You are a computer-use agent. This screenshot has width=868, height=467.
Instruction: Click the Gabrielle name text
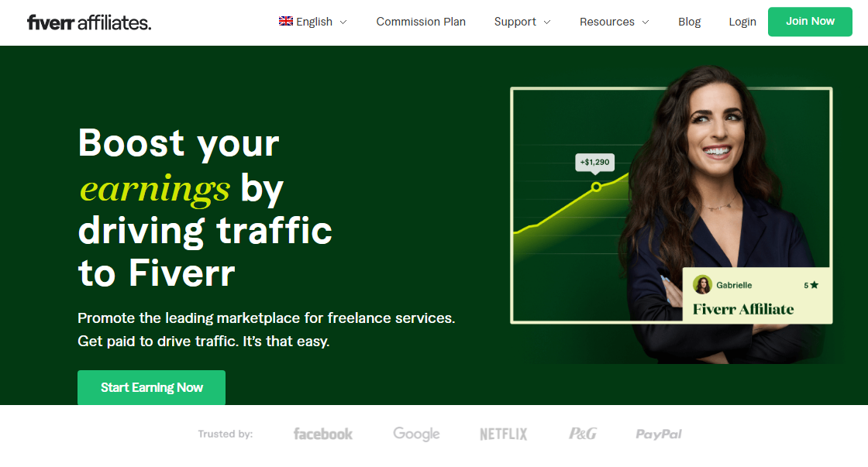click(x=734, y=285)
